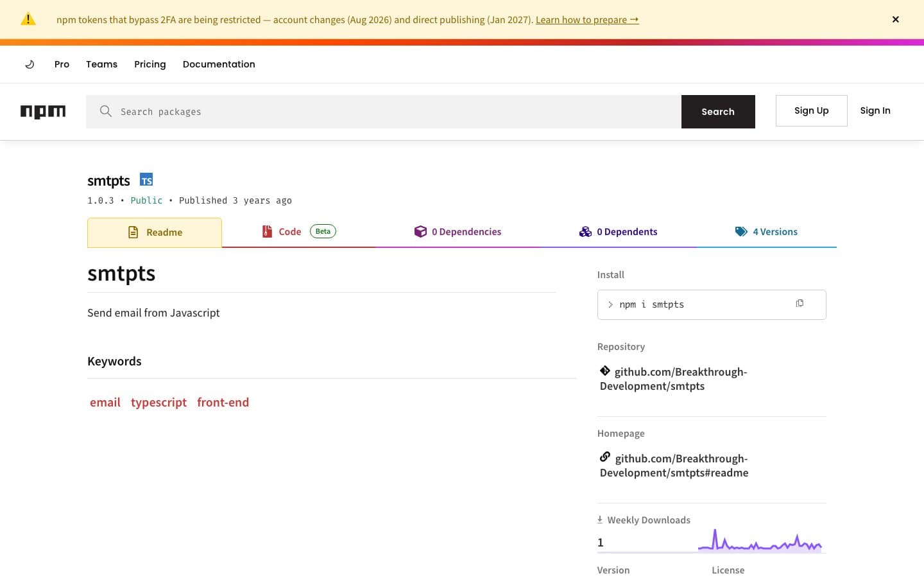Screen dimensions: 924x578
Task: Go to the Pricing page
Action: [150, 64]
